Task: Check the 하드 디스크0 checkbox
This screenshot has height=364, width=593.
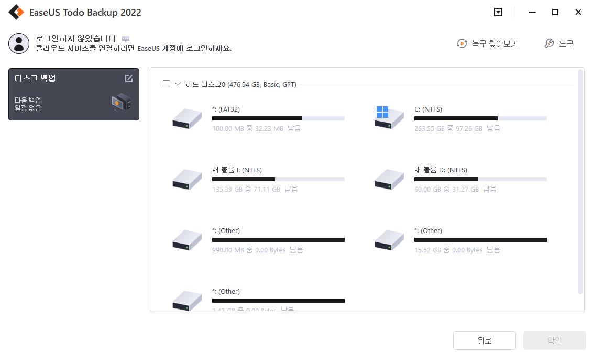Action: (x=167, y=84)
